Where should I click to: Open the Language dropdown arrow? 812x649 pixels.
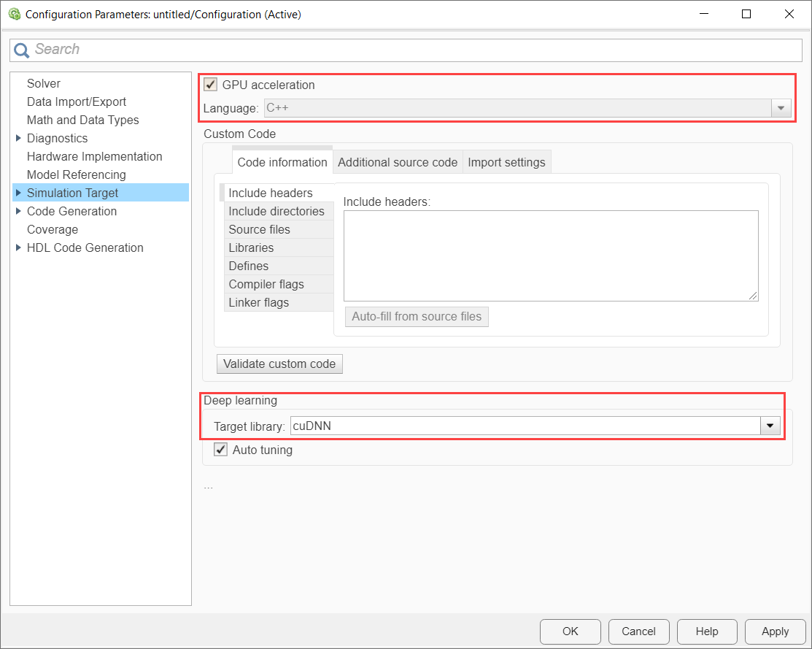781,109
